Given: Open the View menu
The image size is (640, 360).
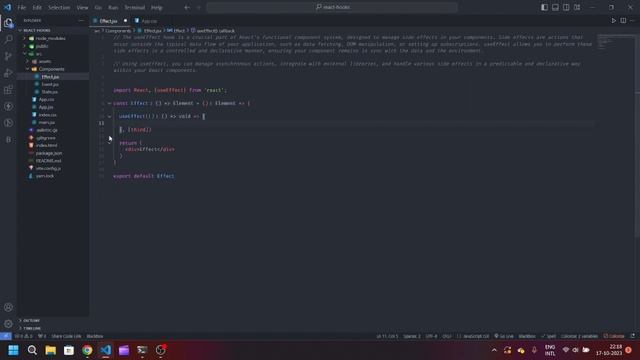Looking at the screenshot, I should (x=82, y=7).
